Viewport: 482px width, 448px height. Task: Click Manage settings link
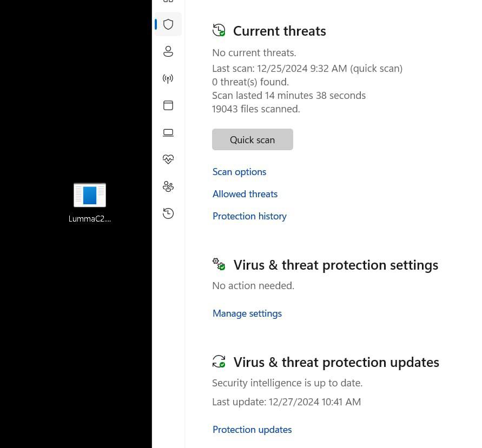(x=247, y=313)
